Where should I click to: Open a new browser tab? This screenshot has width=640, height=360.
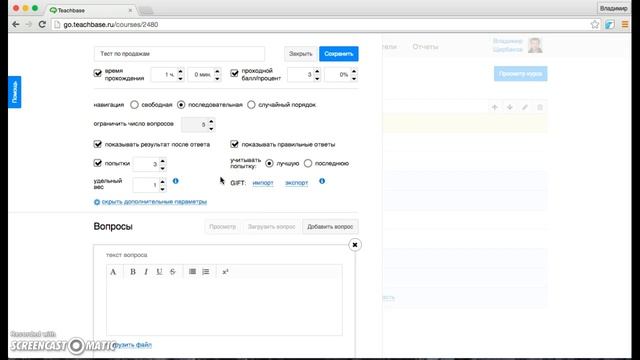(146, 11)
